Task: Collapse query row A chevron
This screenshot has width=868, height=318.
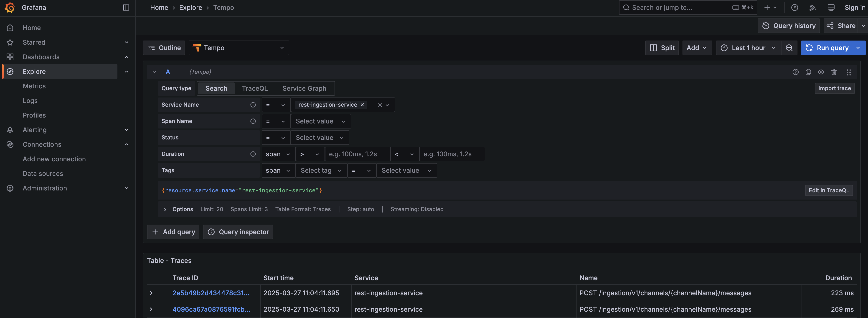Action: click(154, 72)
